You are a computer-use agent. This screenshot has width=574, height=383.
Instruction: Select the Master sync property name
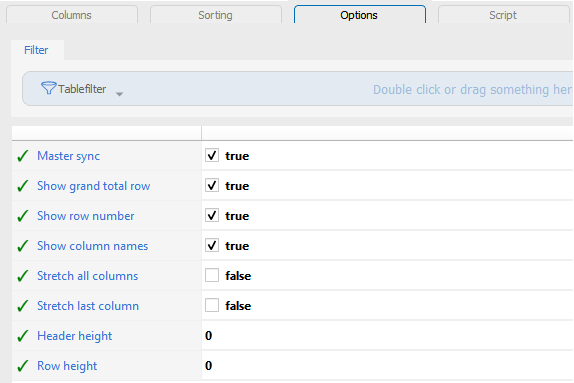(68, 156)
